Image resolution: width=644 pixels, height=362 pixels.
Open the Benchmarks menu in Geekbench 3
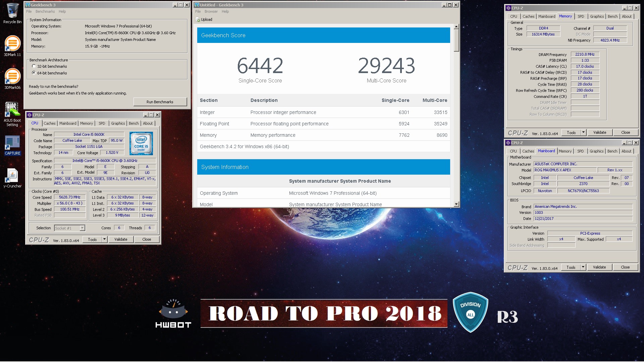pos(45,11)
